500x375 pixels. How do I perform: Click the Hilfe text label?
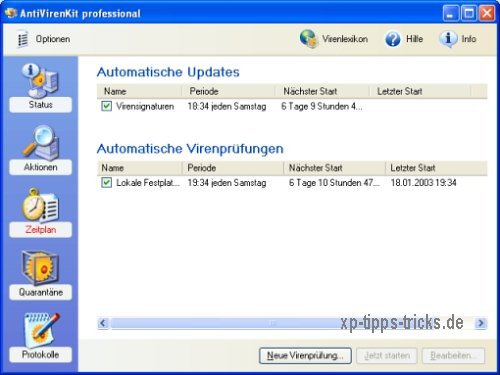414,39
